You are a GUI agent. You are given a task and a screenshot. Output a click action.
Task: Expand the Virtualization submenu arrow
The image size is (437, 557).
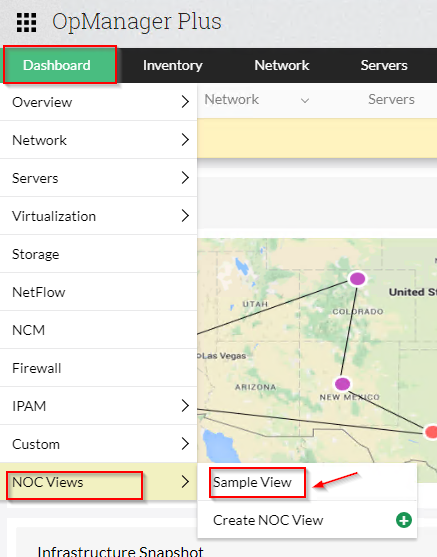pos(185,216)
